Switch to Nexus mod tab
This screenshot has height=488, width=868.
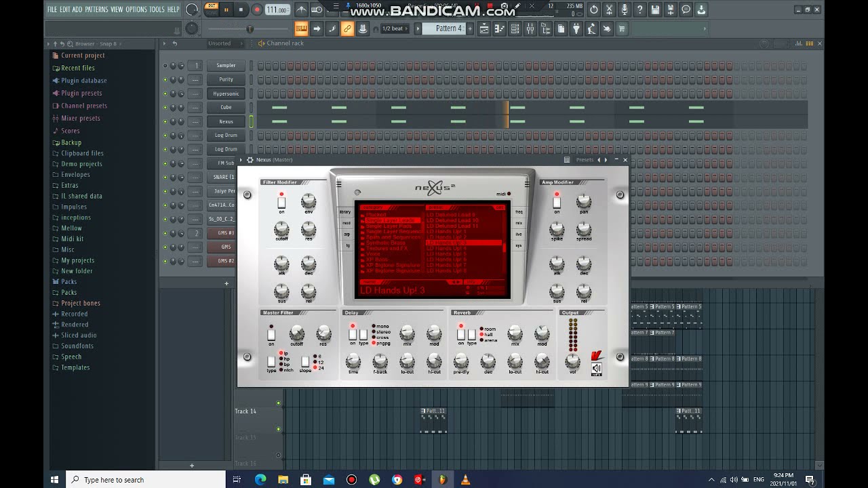346,223
